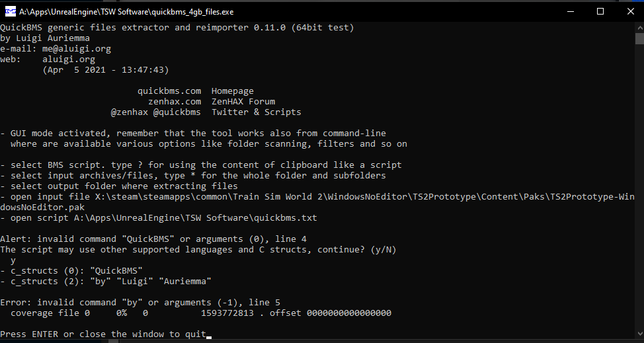
Task: Click the 'y' answer under the continue prompt
Action: pyautogui.click(x=13, y=260)
